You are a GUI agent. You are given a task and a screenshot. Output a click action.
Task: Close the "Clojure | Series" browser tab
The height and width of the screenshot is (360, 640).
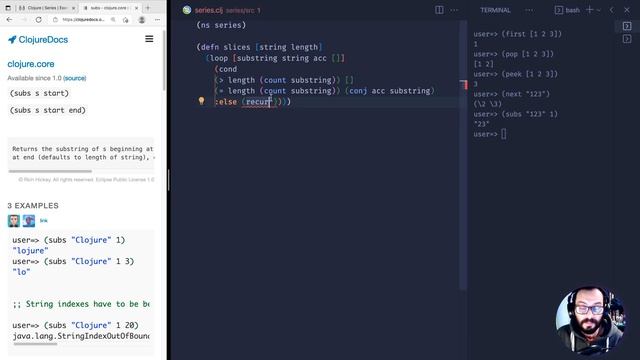coord(73,8)
